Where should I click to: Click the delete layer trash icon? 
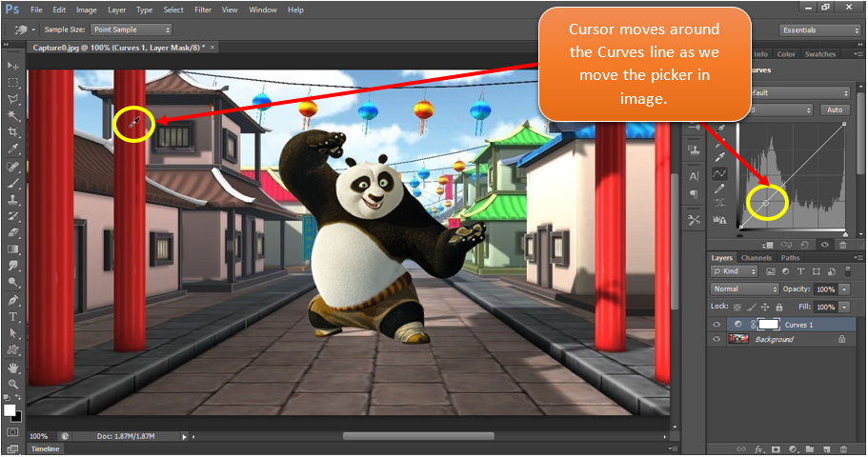coord(843,448)
